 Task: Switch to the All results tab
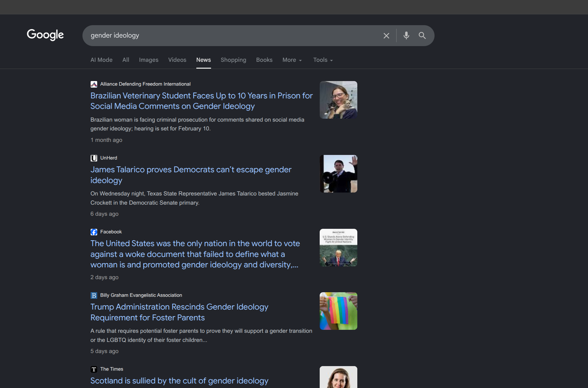coord(126,60)
